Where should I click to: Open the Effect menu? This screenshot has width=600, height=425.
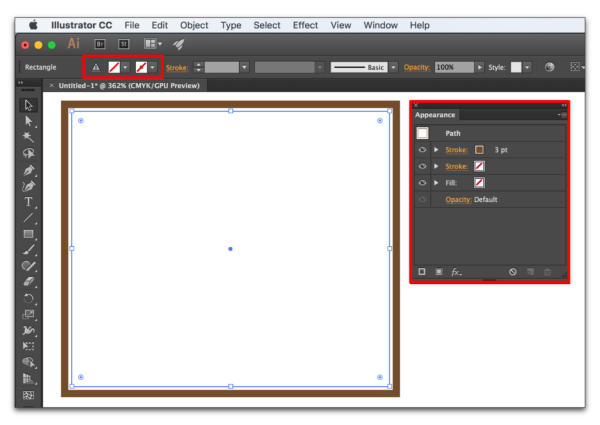305,24
